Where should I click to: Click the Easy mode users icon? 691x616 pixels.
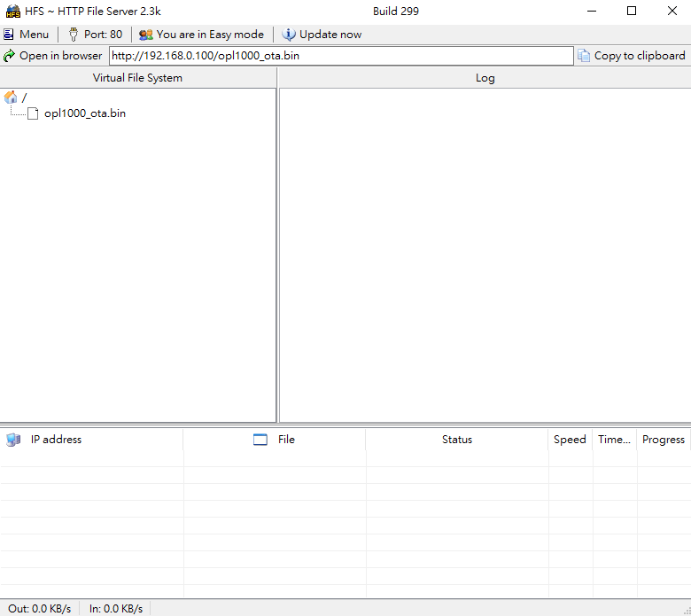pyautogui.click(x=146, y=35)
